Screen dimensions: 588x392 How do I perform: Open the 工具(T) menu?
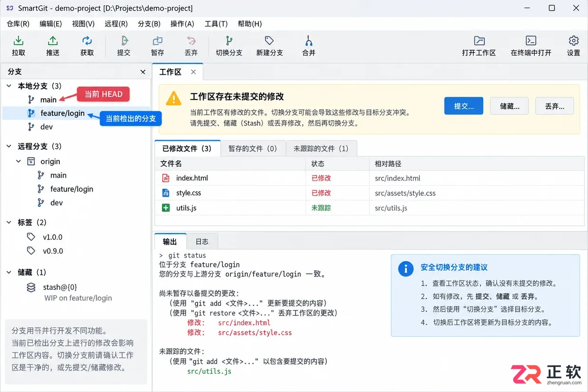click(x=216, y=24)
